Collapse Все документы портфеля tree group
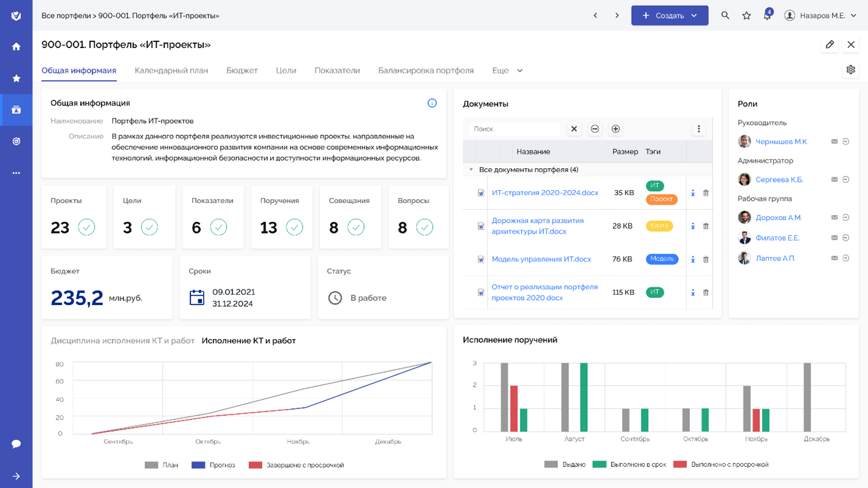868x488 pixels. tap(470, 170)
